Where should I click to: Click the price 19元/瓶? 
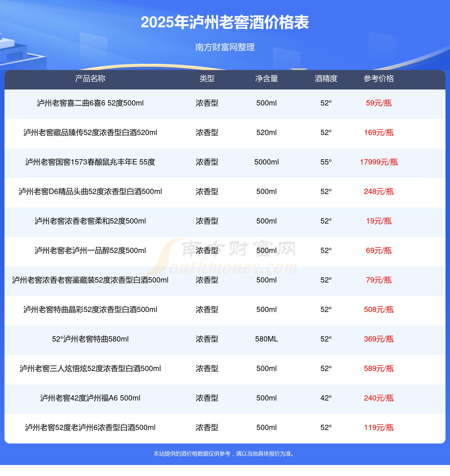(379, 221)
